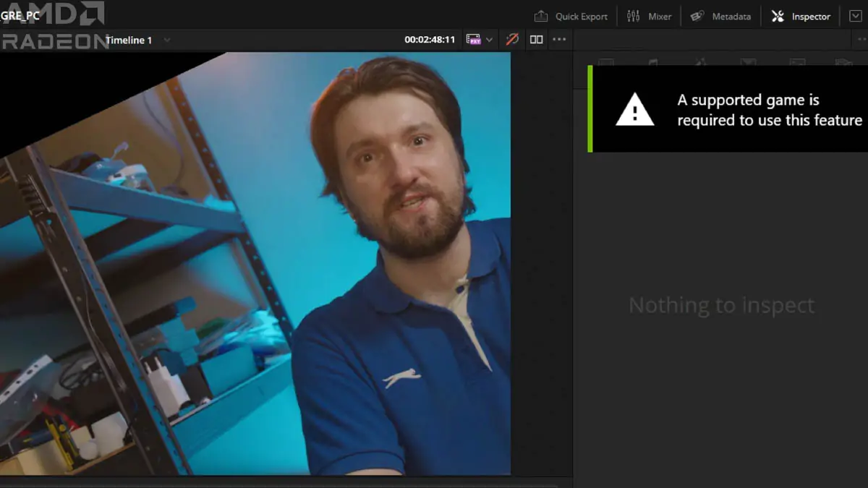Click the supported game required notification text
This screenshot has width=868, height=488.
770,110
